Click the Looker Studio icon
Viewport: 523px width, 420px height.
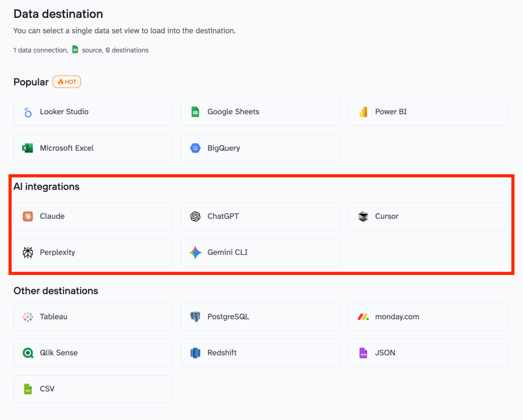(x=28, y=112)
